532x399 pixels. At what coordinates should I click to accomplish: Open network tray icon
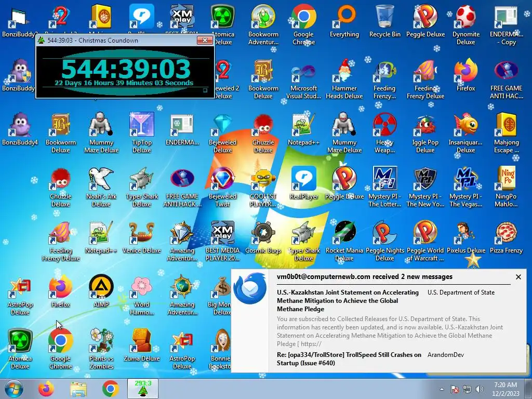click(x=467, y=389)
